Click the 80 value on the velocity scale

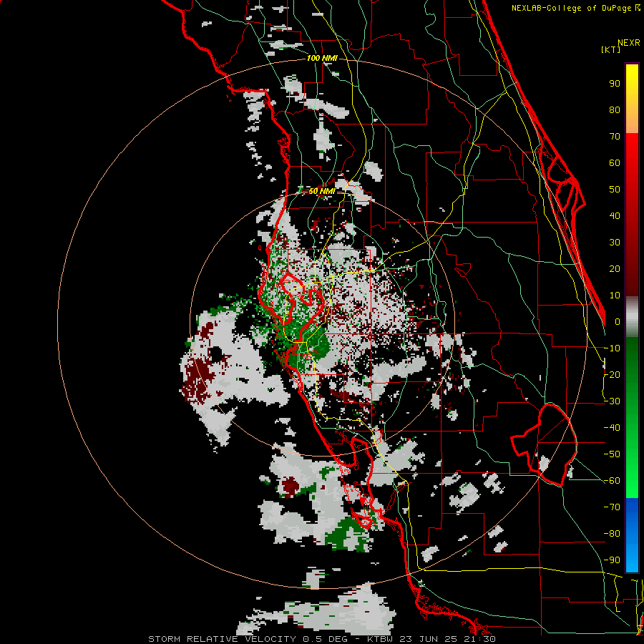[x=615, y=109]
